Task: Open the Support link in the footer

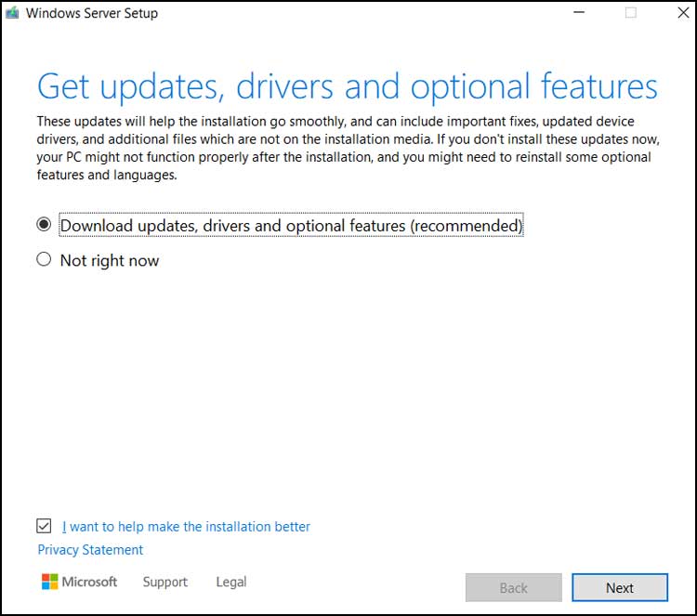Action: click(x=164, y=582)
